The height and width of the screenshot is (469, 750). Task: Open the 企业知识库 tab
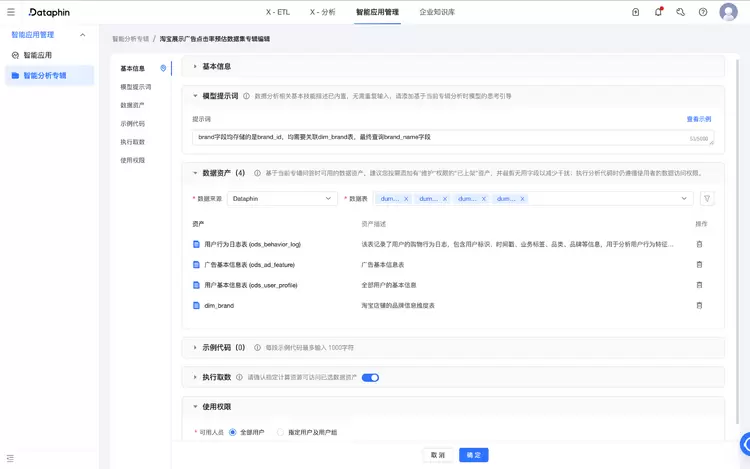437,12
